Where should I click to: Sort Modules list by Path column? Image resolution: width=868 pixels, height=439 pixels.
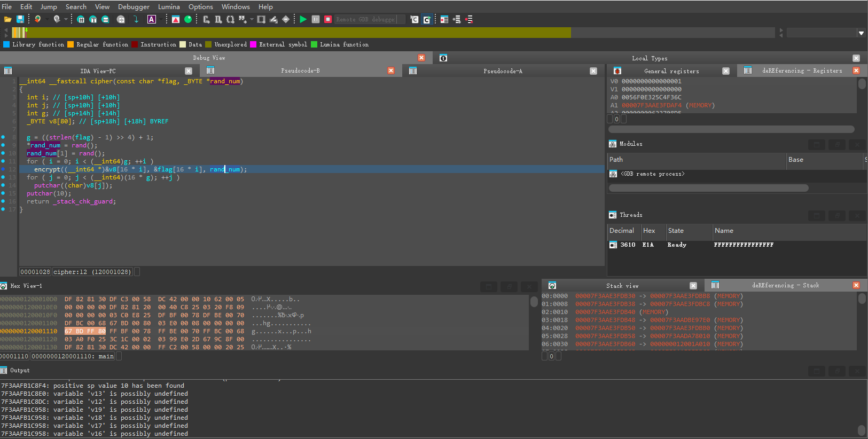697,160
